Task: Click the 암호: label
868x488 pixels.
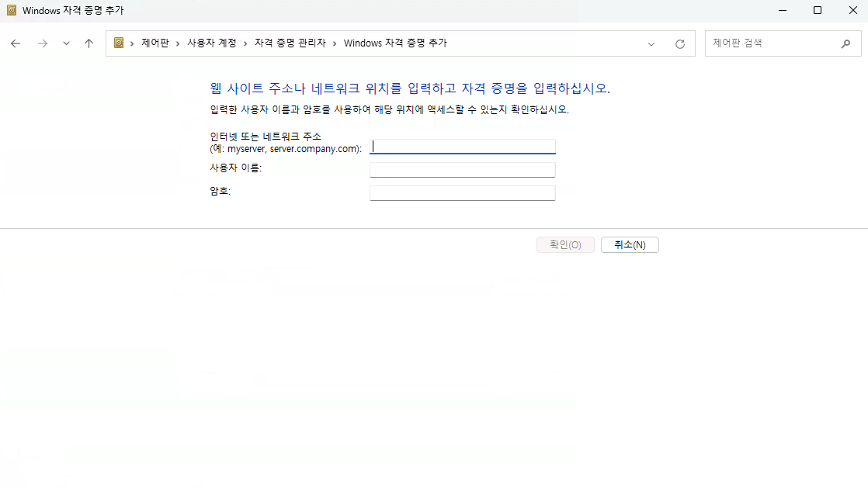Action: [x=220, y=191]
